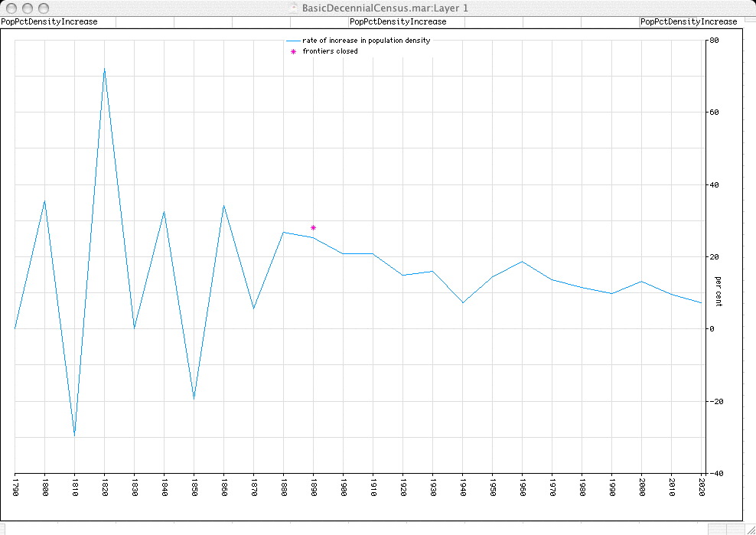Click the 80 value on the y-axis
This screenshot has height=535, width=756.
click(x=713, y=40)
